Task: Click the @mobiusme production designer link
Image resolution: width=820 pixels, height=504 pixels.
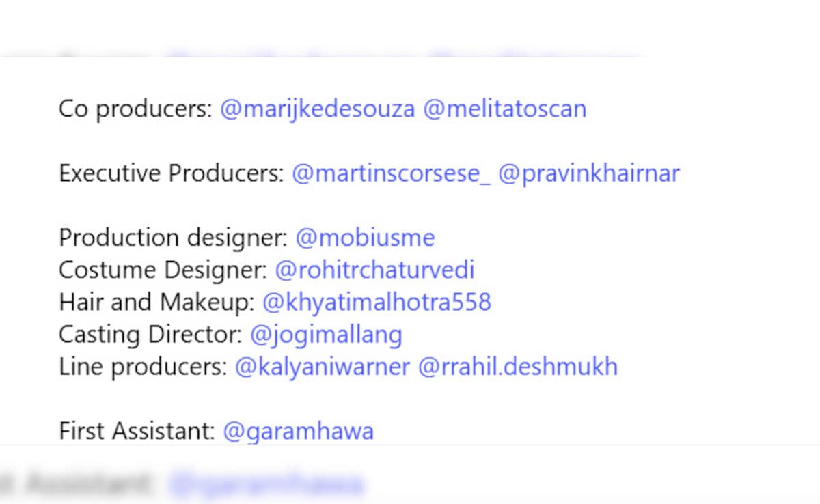Action: pos(365,238)
